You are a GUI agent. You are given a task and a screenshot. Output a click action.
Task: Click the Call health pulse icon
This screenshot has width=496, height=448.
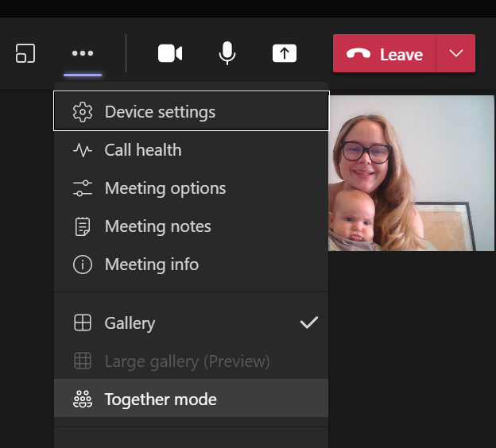coord(83,150)
